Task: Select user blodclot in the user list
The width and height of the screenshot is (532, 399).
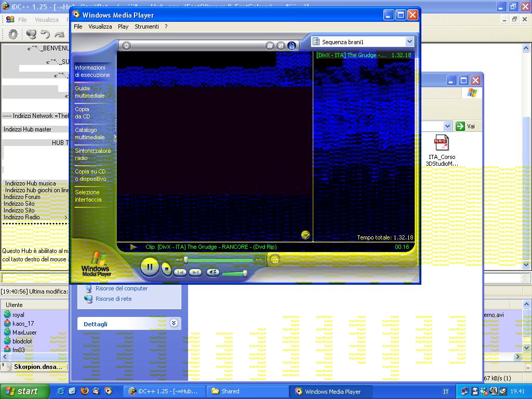Action: (22, 341)
